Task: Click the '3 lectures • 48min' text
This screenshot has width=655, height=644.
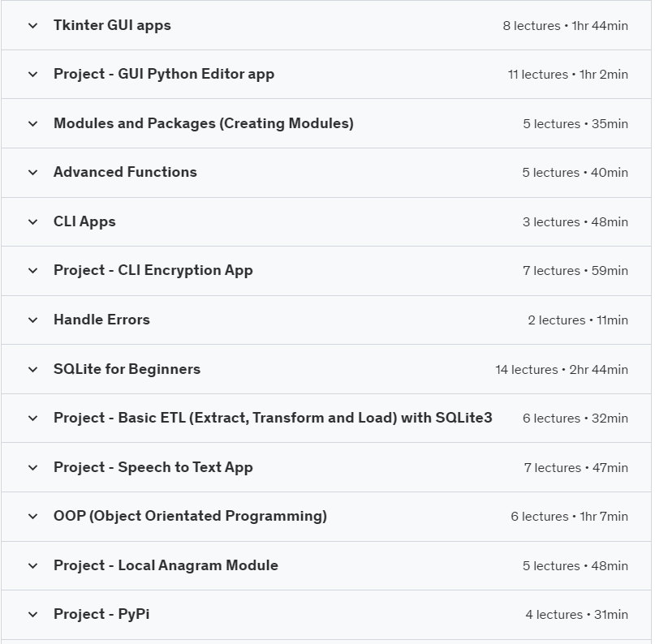Action: 575,222
